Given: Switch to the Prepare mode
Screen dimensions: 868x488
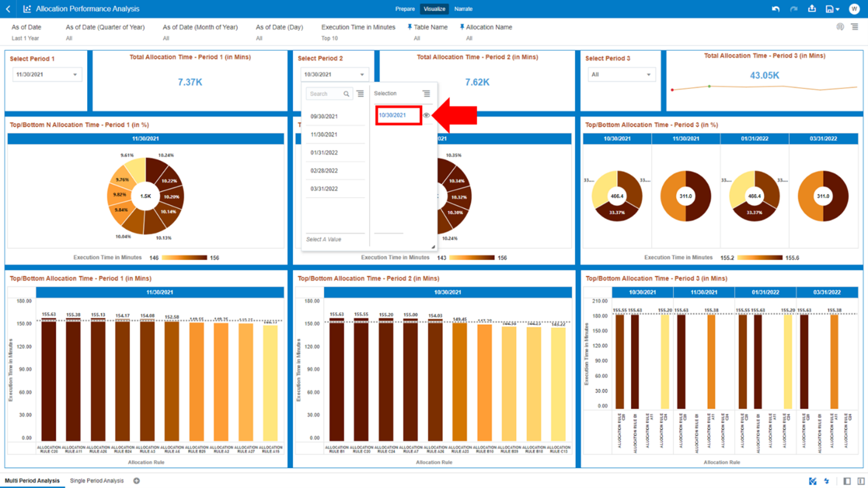Looking at the screenshot, I should [x=405, y=9].
